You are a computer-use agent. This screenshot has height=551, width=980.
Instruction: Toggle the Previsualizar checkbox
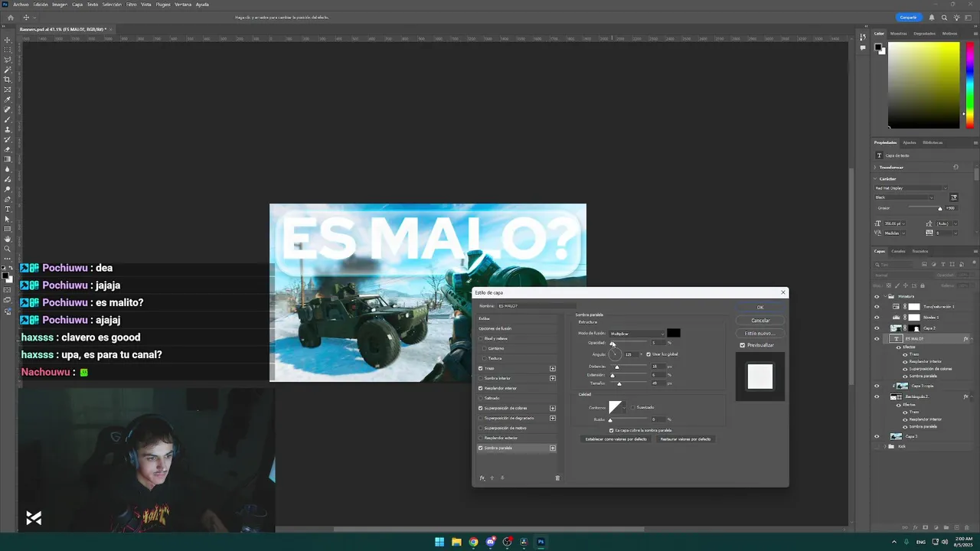pyautogui.click(x=743, y=345)
